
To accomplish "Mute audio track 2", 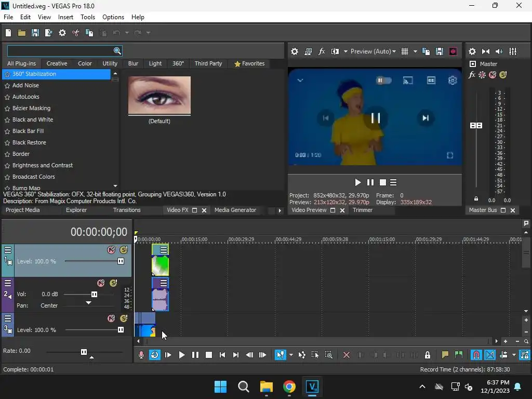I will click(x=101, y=283).
